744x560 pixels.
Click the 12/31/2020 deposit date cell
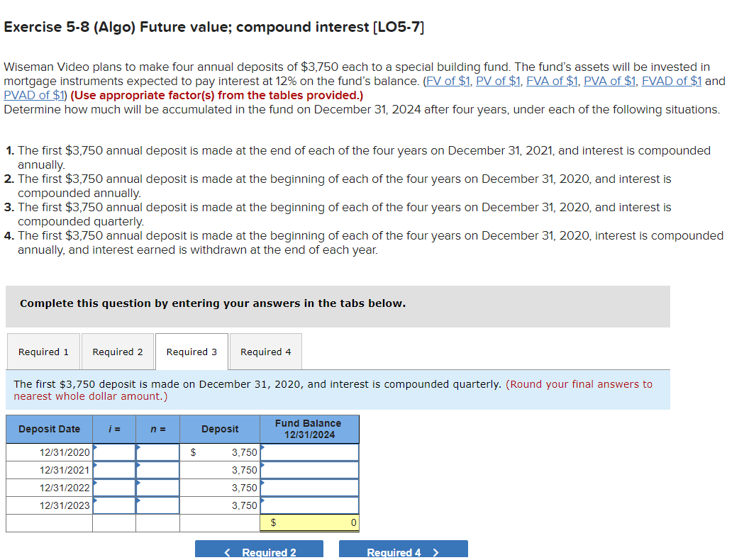(50, 452)
